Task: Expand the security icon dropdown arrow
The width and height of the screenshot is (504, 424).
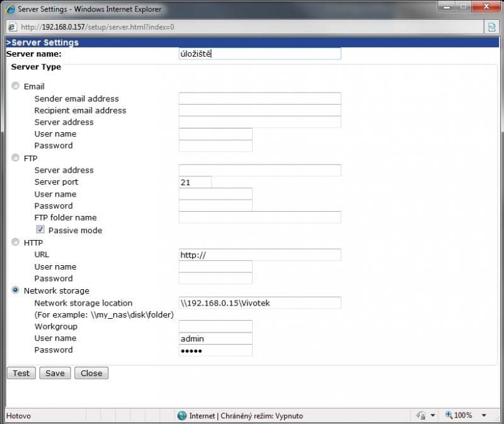Action: [x=433, y=416]
